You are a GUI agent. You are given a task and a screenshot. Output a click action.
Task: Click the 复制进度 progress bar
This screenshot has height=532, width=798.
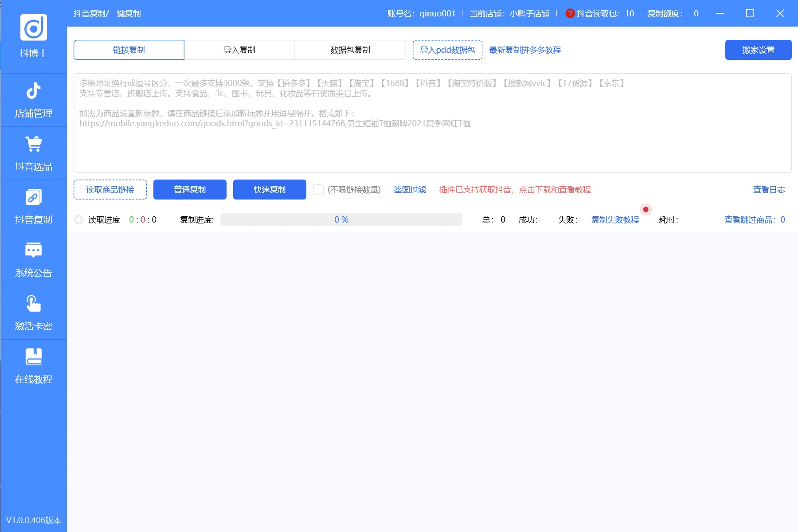(x=341, y=219)
